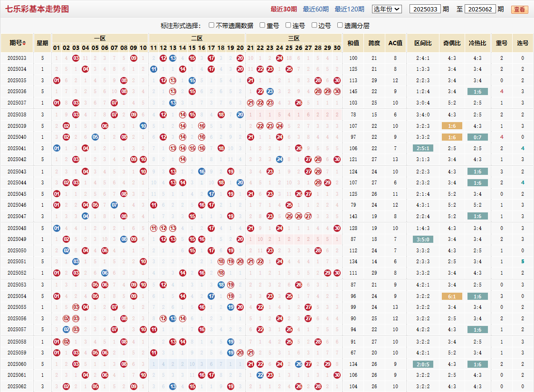
Task: Click blue ball 18 in row 2025053
Action: pyautogui.click(x=221, y=285)
